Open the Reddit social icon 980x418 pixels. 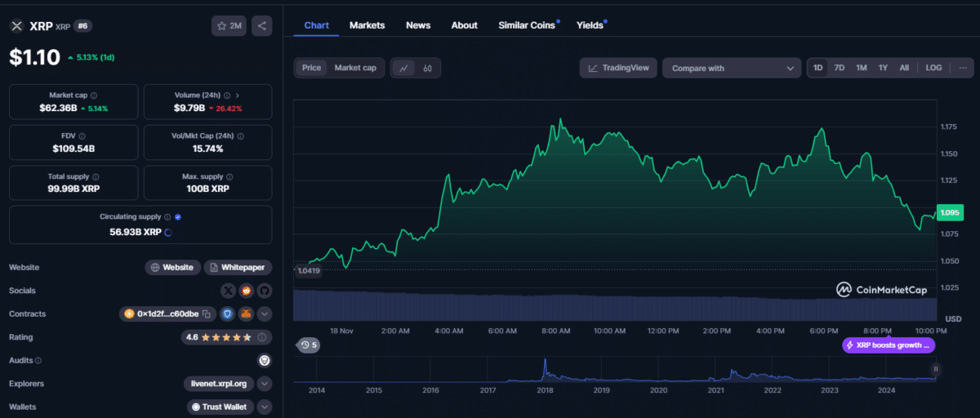(x=247, y=291)
